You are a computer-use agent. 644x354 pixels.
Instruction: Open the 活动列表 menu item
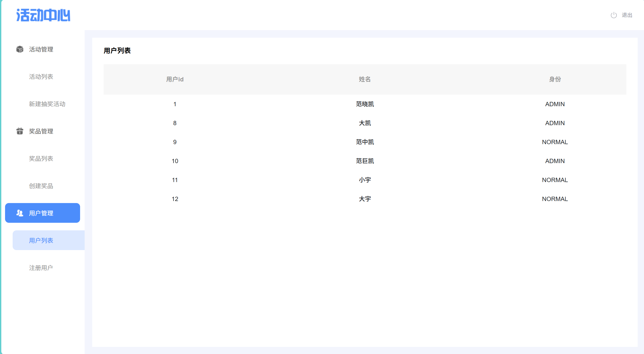tap(41, 77)
